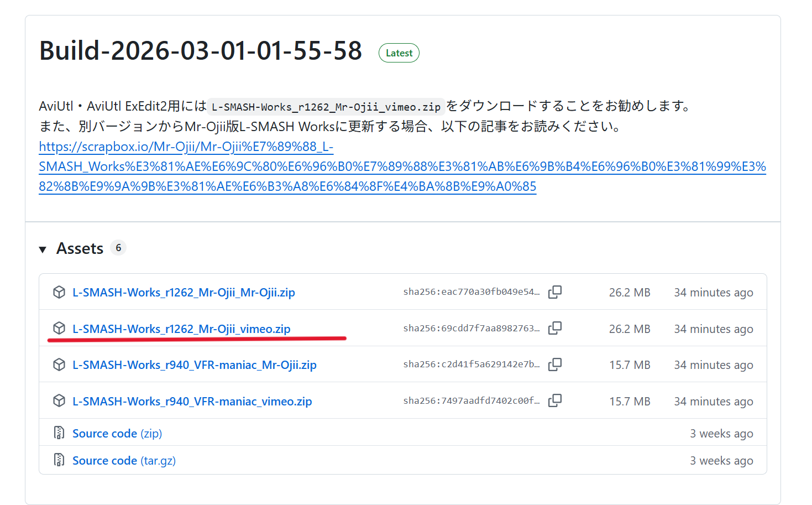Click package icon beside r1262_Mr-Ojii_vimeo.zip

coord(59,329)
